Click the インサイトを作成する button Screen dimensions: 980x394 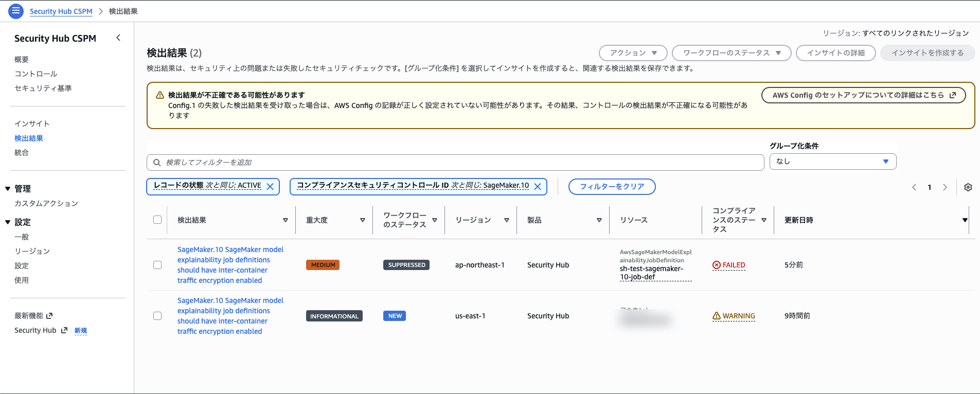pos(928,53)
